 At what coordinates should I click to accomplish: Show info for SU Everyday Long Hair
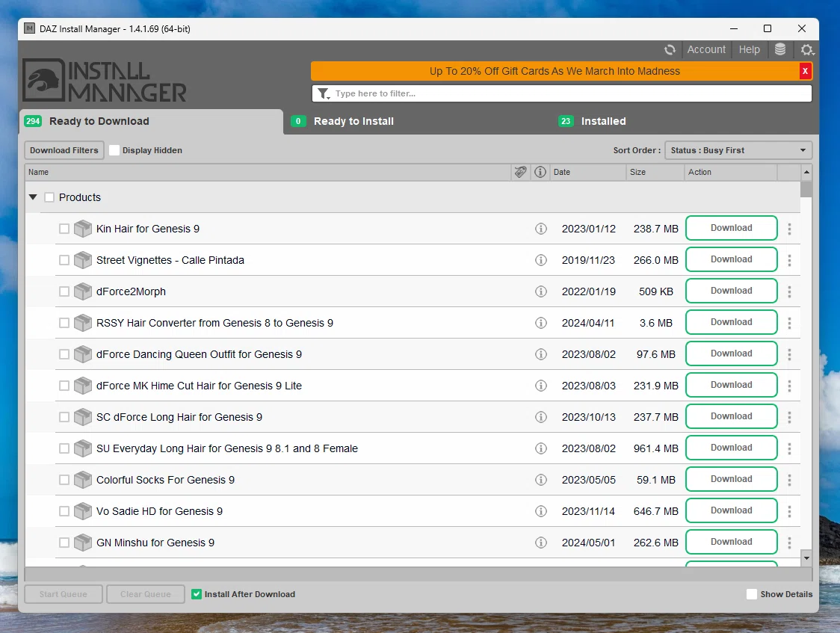pyautogui.click(x=541, y=448)
